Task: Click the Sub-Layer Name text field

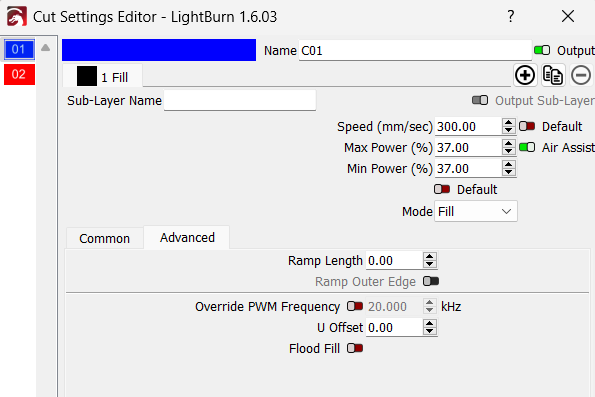Action: pyautogui.click(x=240, y=101)
